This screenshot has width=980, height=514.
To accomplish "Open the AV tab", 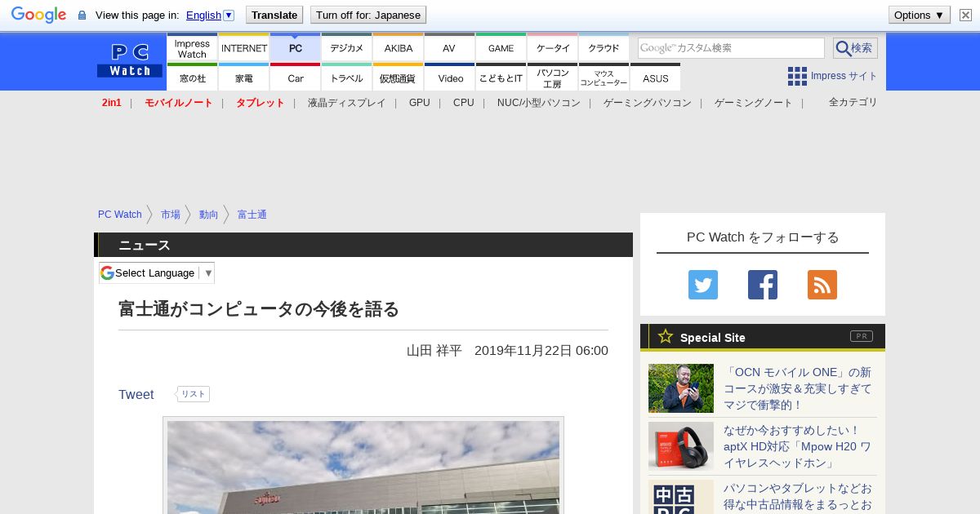I will tap(449, 48).
